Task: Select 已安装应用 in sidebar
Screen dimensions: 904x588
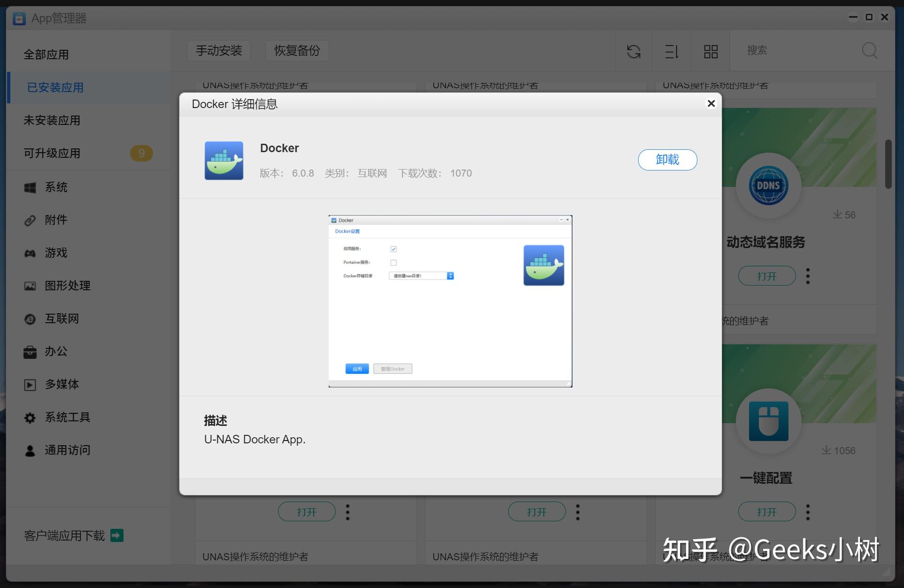Action: [x=55, y=88]
